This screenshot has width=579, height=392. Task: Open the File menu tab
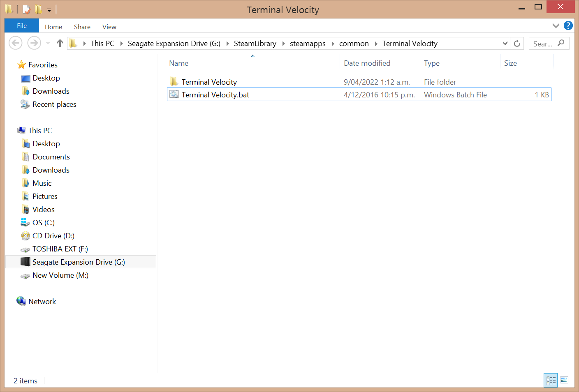(x=22, y=25)
